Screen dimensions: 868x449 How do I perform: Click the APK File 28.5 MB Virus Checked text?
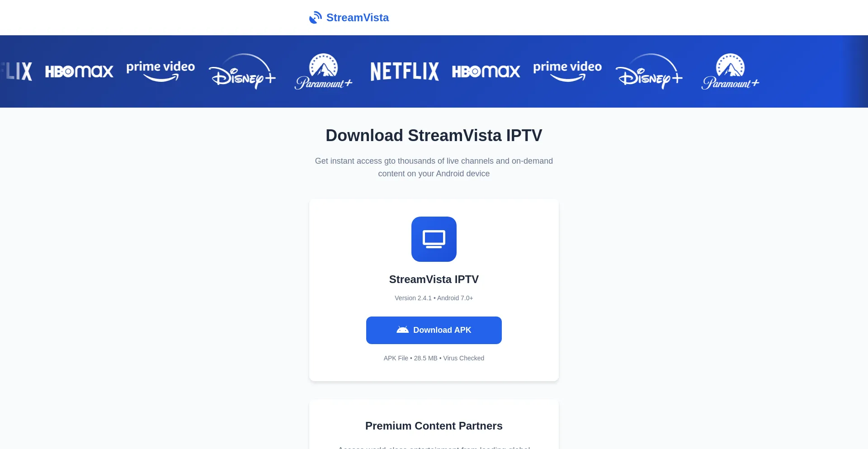click(x=434, y=358)
